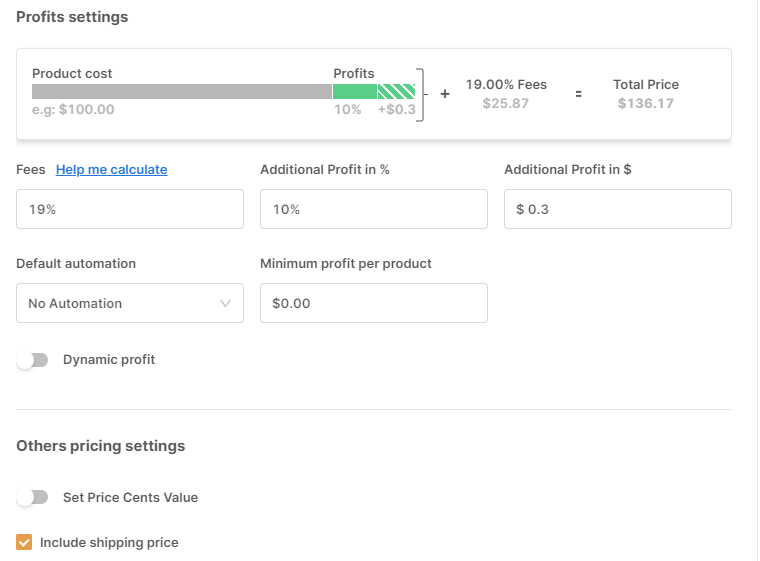The width and height of the screenshot is (760, 561).
Task: Open the Help me calculate link
Action: 111,170
